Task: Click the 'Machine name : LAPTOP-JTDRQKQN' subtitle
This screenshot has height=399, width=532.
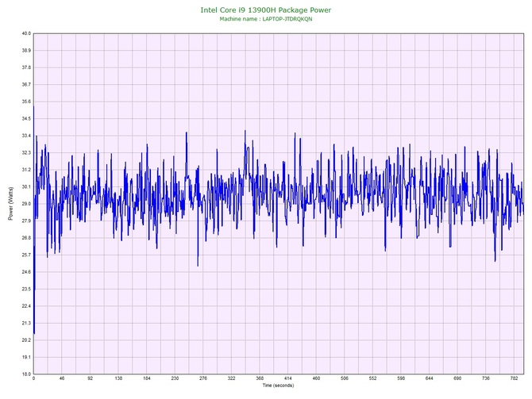Action: click(266, 19)
